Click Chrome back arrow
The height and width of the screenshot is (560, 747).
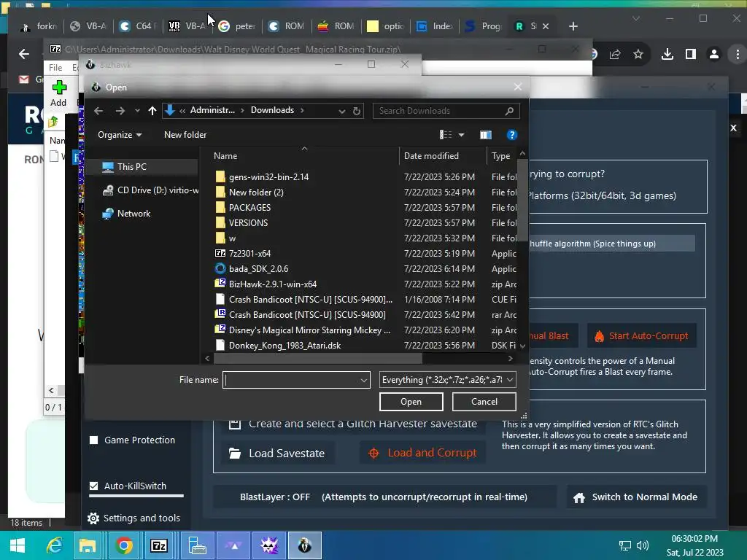(x=24, y=54)
